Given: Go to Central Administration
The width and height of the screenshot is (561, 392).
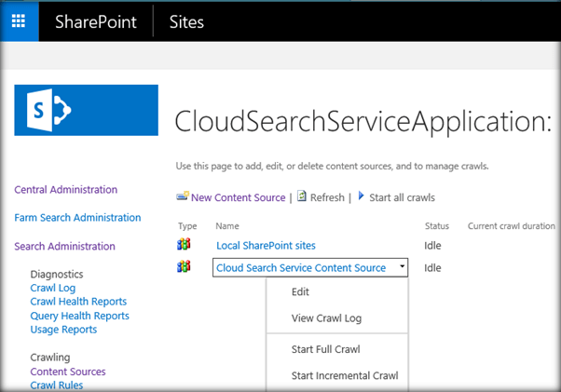Looking at the screenshot, I should (x=66, y=190).
